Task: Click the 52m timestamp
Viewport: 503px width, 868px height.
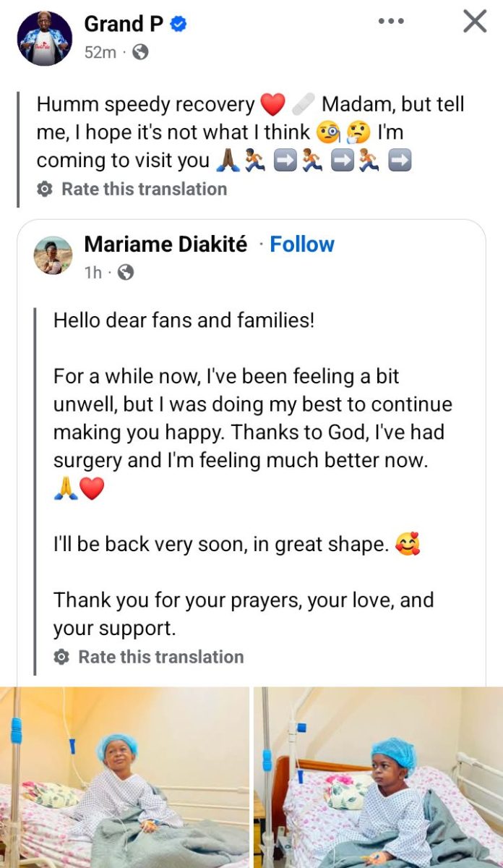Action: click(100, 52)
